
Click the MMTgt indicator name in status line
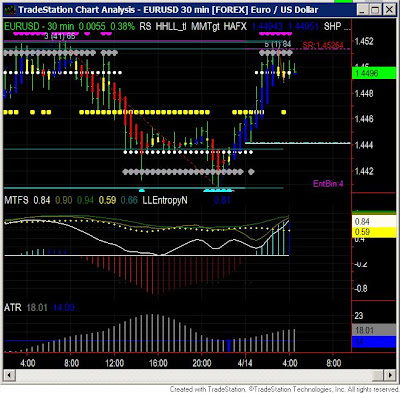point(205,26)
